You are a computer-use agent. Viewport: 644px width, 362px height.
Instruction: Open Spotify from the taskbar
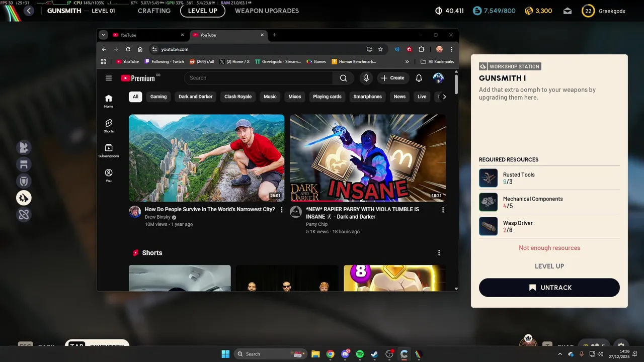pos(360,354)
